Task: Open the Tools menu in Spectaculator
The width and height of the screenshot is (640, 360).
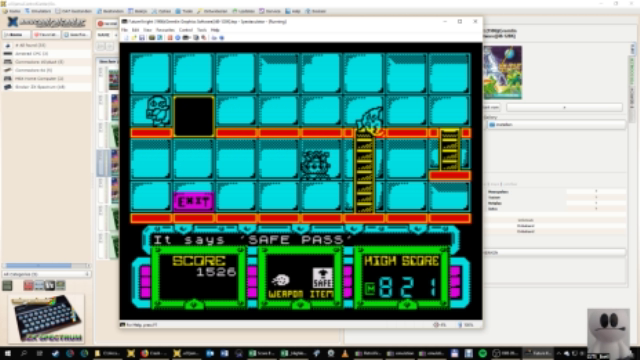Action: click(x=202, y=30)
